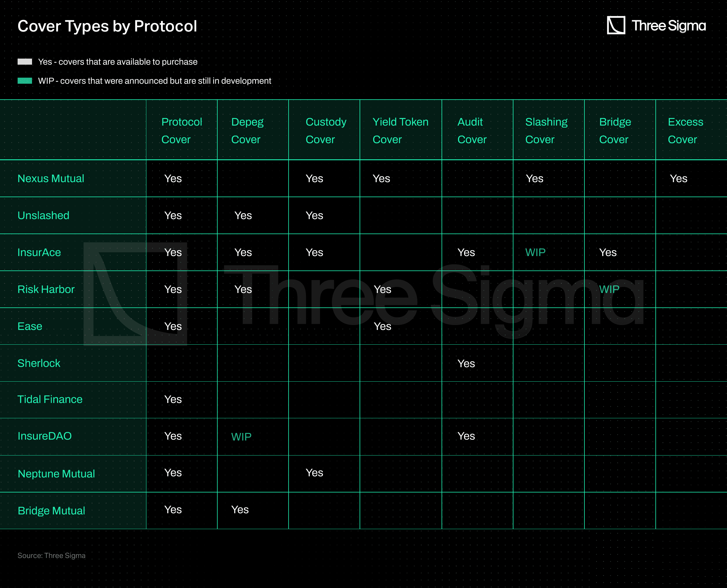The image size is (727, 588).
Task: Click the Sherlock row label
Action: (39, 363)
